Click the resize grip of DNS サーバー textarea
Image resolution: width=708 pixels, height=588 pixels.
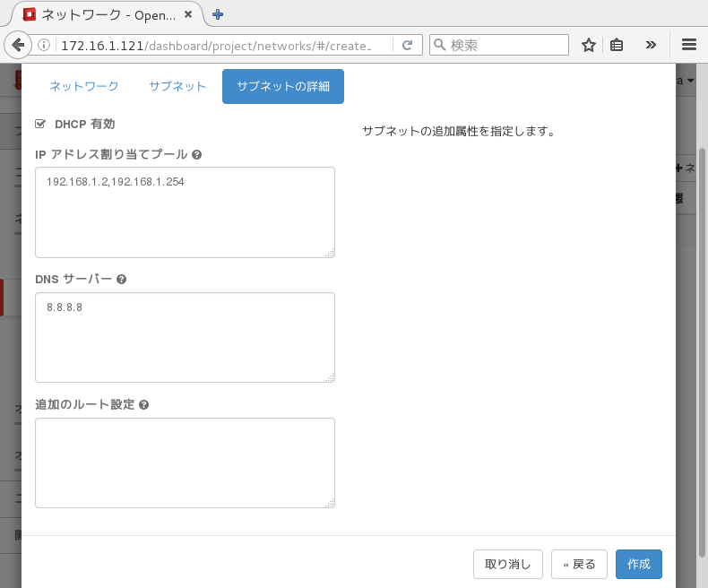click(330, 378)
